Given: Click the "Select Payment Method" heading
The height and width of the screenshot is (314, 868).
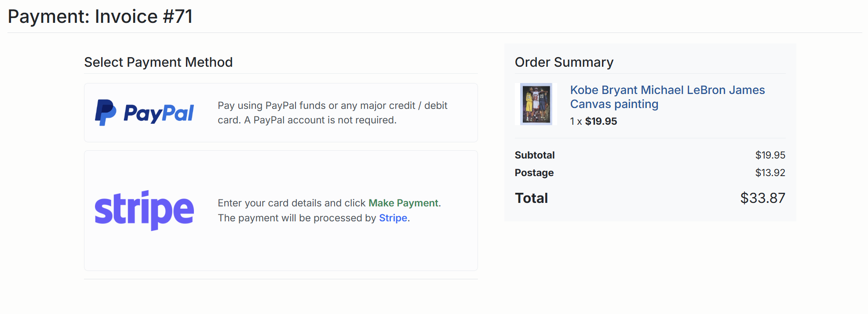Looking at the screenshot, I should tap(158, 62).
